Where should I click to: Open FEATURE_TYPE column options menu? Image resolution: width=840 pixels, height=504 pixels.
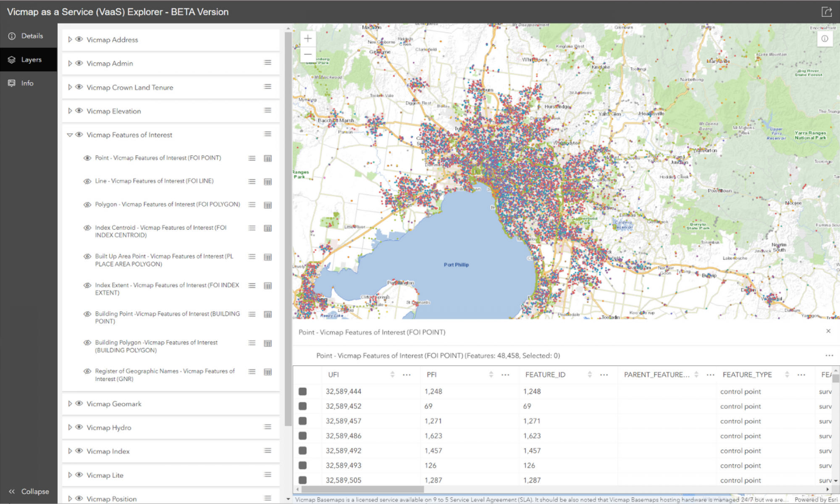pos(801,375)
